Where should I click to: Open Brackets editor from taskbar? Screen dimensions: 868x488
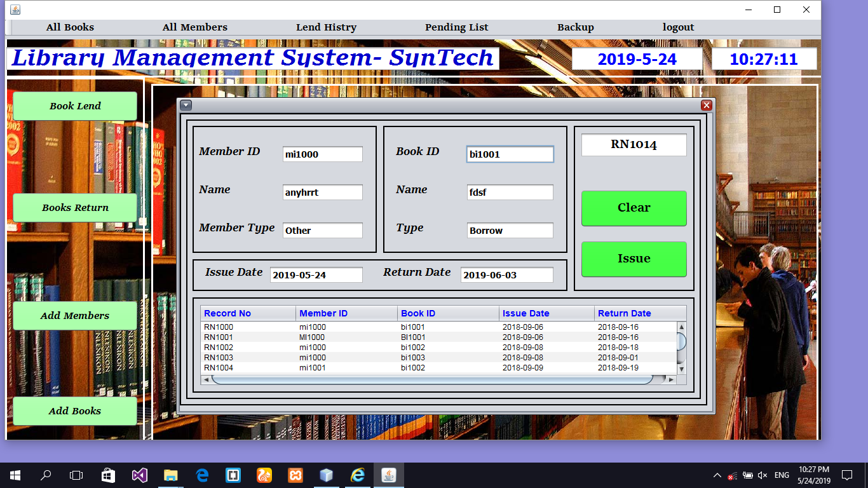coord(233,475)
